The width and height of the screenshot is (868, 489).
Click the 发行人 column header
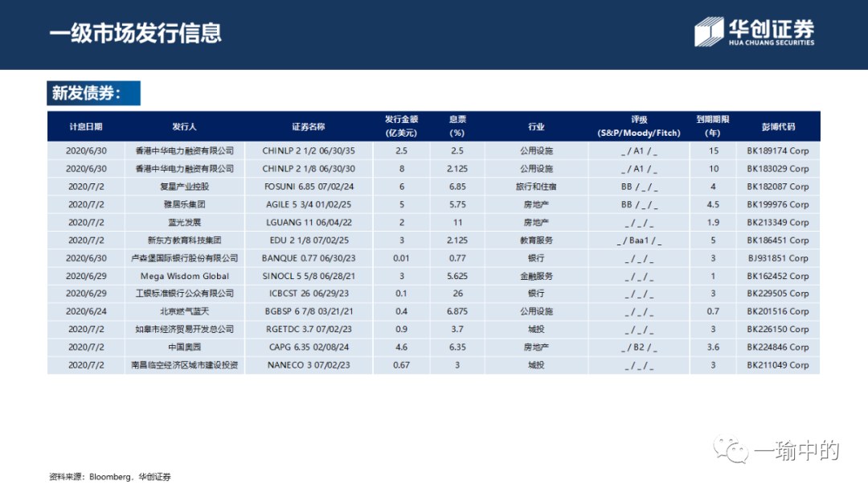point(184,127)
